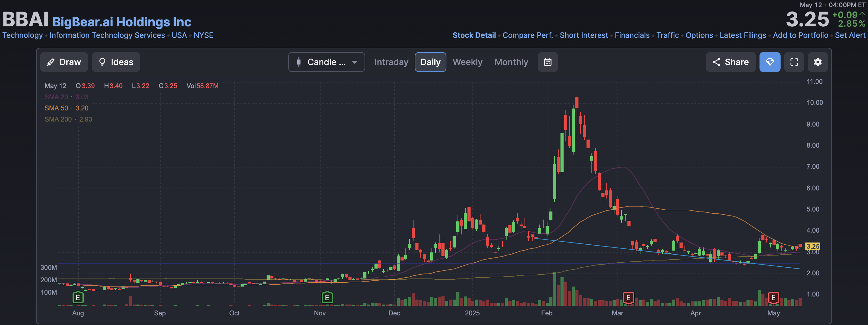
Task: Click the BBAI ticker symbol
Action: [x=26, y=19]
